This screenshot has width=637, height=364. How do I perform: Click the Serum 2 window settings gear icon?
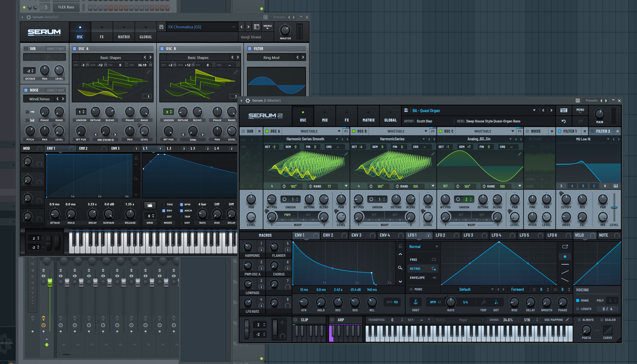point(248,101)
